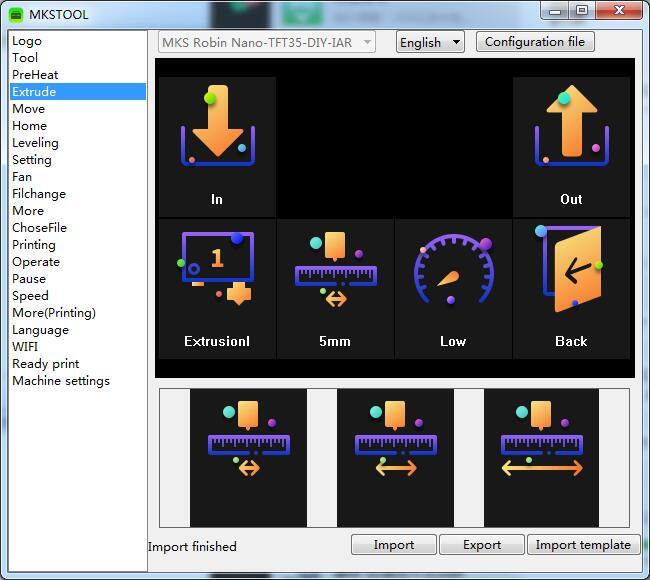This screenshot has height=580, width=650.
Task: Select the Extrusion1 extruder icon
Action: tap(217, 270)
